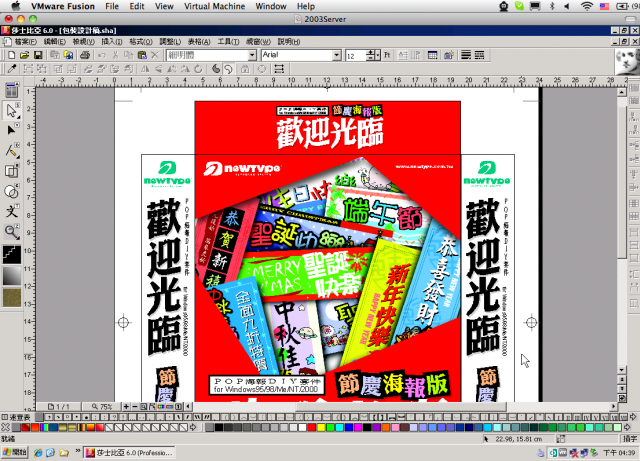
Task: Expand quick toolbar chevron on taskbar
Action: click(78, 451)
